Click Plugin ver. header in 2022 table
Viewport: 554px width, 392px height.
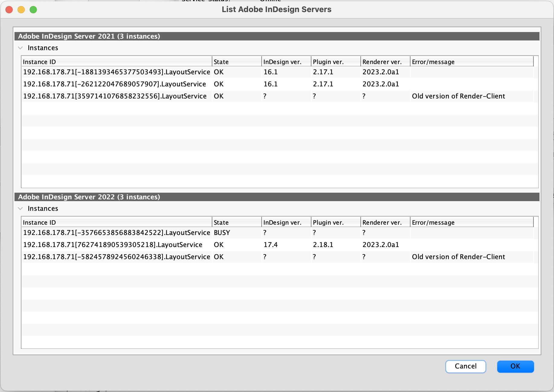pyautogui.click(x=336, y=223)
